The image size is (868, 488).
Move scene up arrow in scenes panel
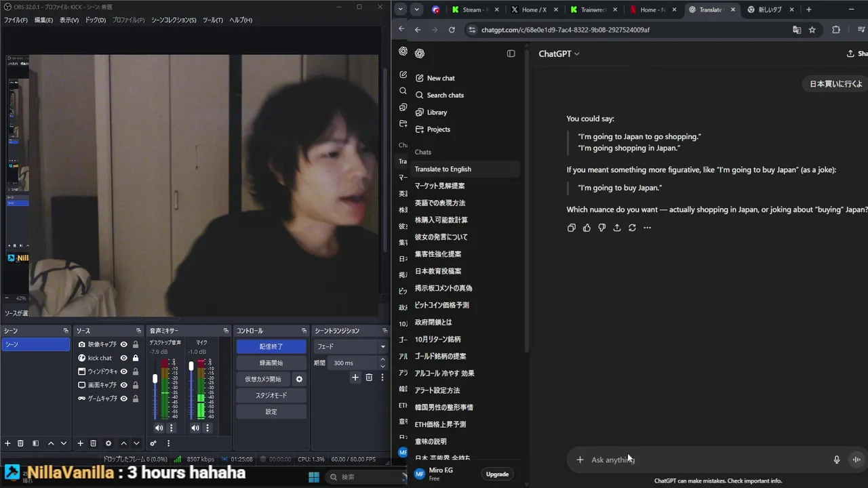coord(51,443)
